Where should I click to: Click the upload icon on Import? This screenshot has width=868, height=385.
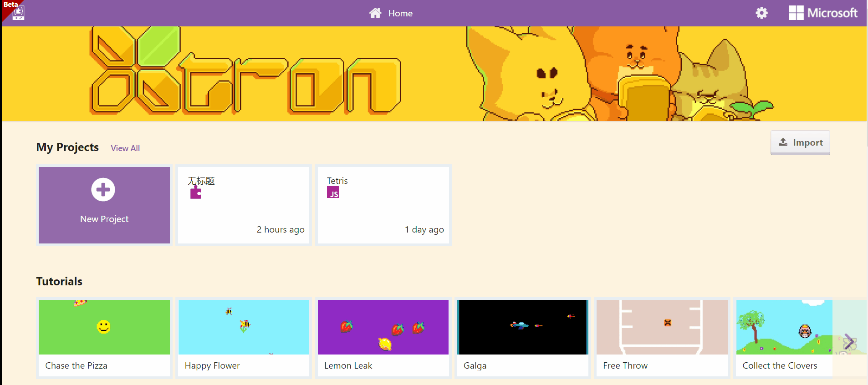(x=783, y=142)
